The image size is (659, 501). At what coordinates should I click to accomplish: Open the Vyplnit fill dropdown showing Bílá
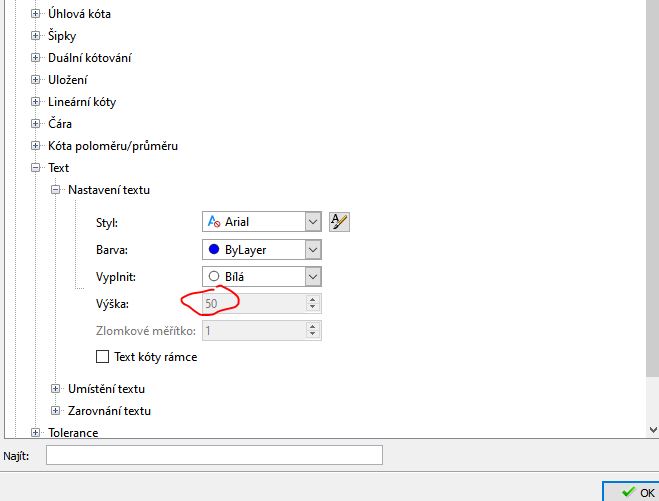(x=313, y=277)
